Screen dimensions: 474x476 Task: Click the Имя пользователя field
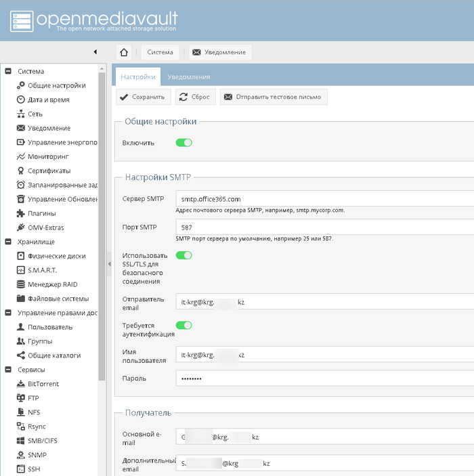coord(324,355)
